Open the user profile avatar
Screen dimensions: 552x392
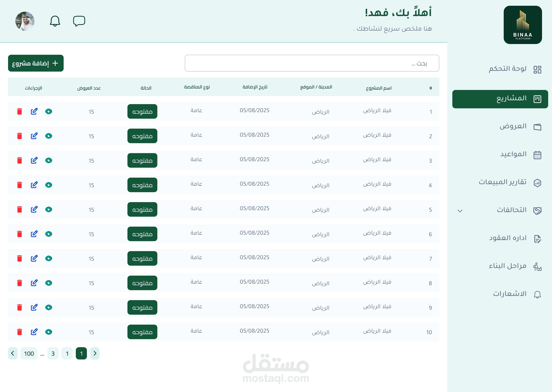(25, 21)
